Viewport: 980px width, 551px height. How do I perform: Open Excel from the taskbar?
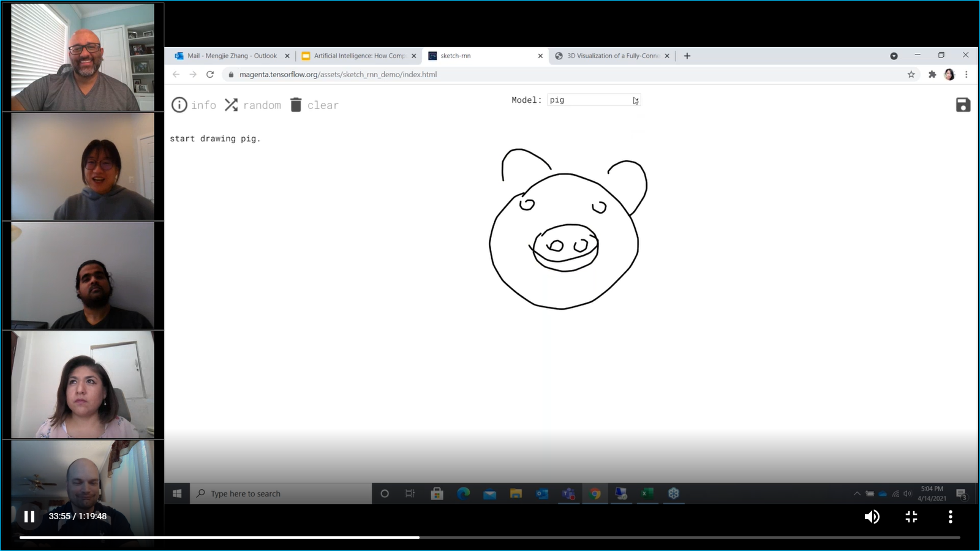click(x=647, y=493)
